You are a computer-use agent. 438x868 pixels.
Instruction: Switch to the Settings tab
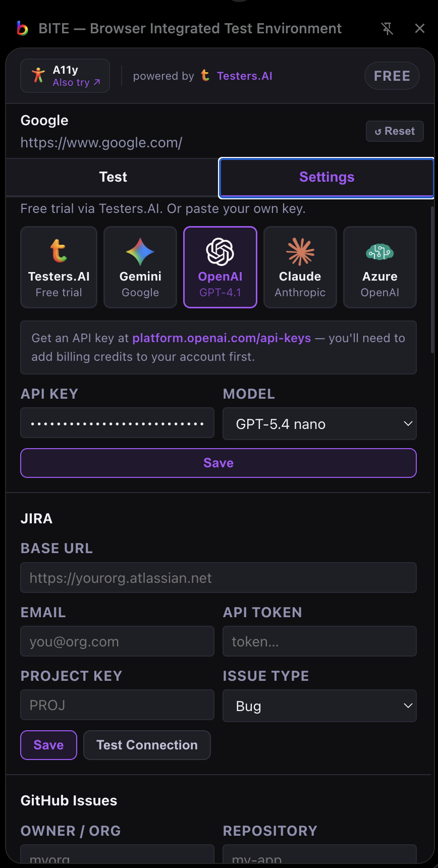[326, 177]
